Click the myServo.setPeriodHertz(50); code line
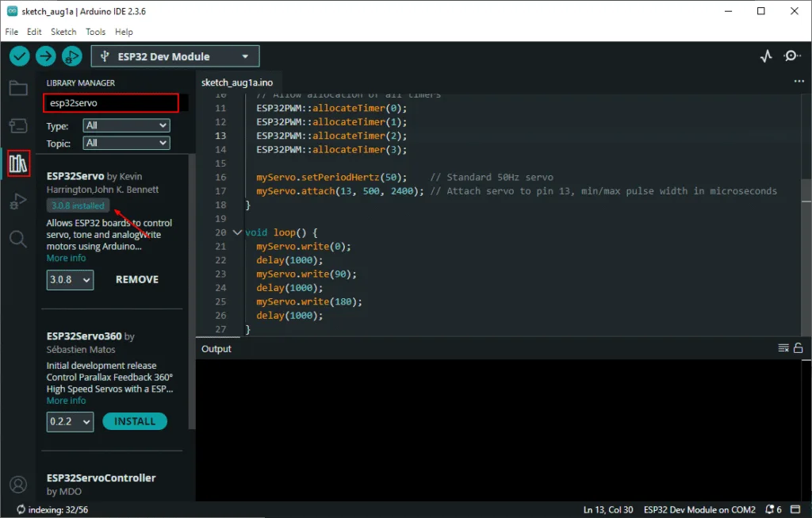The image size is (812, 518). 331,177
